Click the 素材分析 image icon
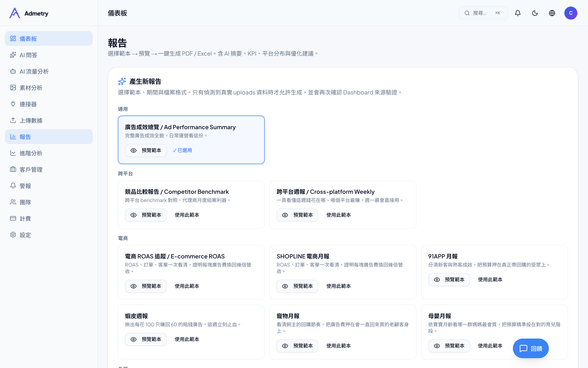 (13, 88)
